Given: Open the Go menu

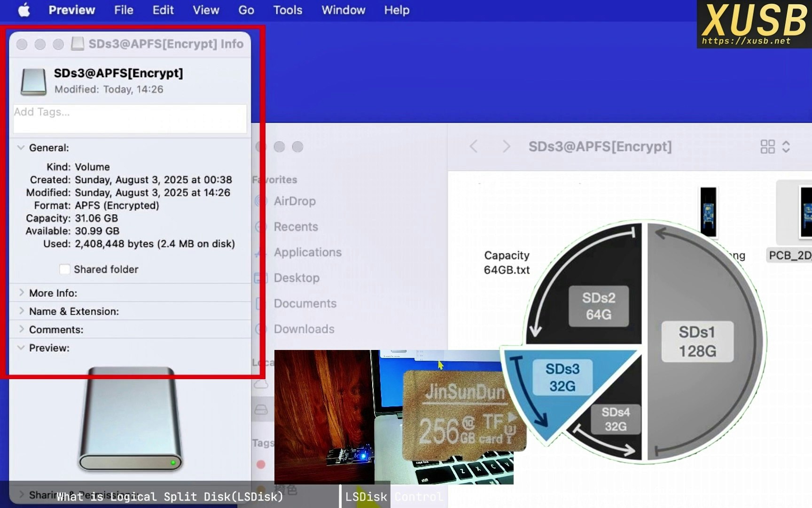Looking at the screenshot, I should pos(245,10).
